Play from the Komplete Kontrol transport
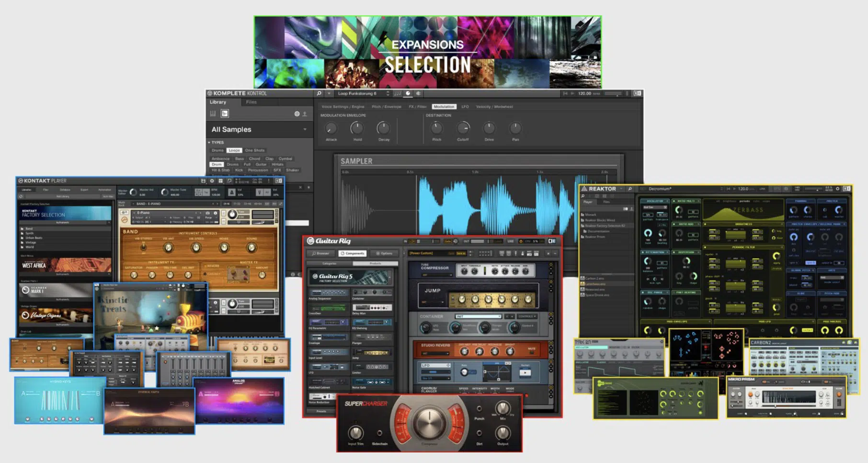The image size is (868, 463). pyautogui.click(x=572, y=93)
